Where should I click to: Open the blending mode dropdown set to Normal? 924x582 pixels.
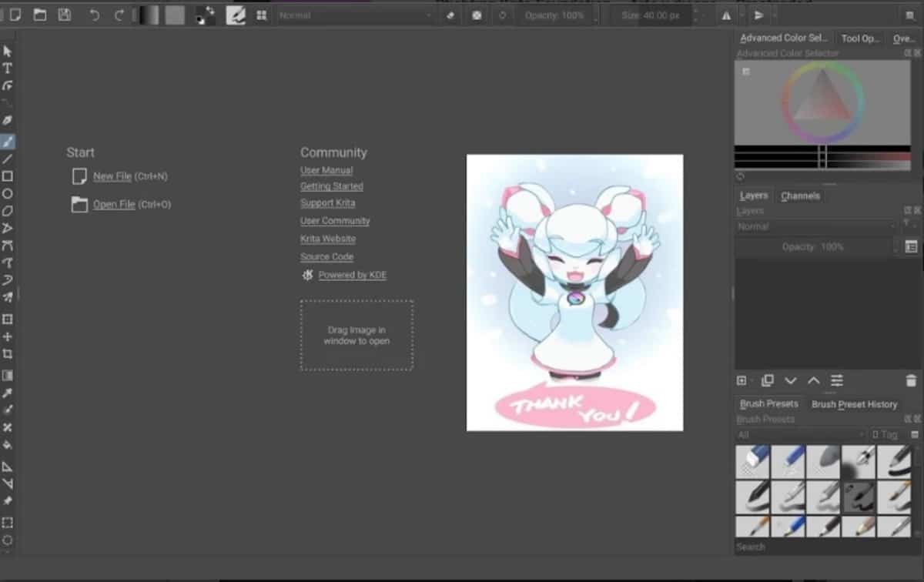[x=354, y=14]
